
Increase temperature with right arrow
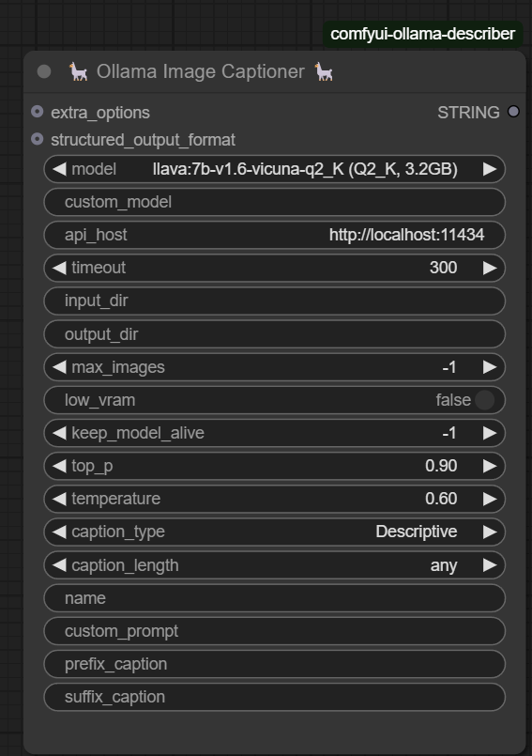[490, 499]
